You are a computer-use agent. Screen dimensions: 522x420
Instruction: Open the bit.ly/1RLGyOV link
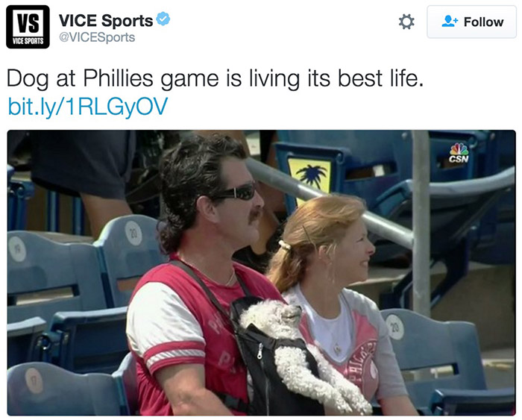(x=87, y=106)
